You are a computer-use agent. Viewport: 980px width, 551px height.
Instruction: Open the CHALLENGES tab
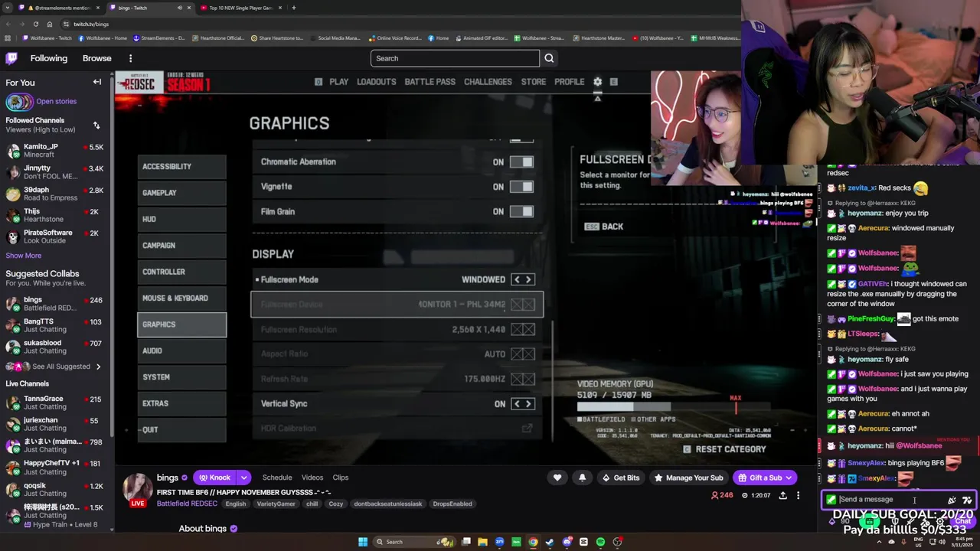pos(488,82)
